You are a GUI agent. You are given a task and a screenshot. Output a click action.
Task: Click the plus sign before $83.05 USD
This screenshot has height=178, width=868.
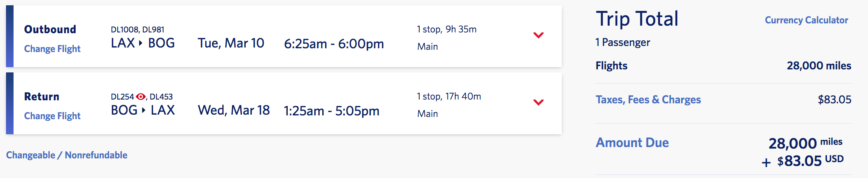766,163
